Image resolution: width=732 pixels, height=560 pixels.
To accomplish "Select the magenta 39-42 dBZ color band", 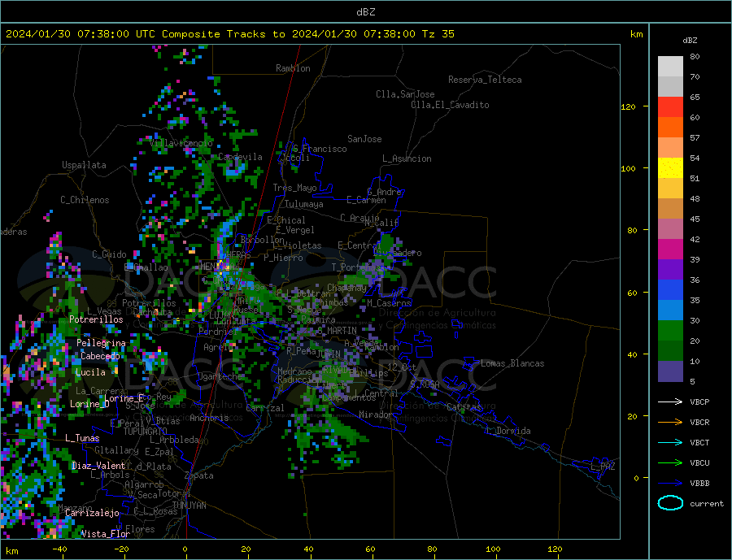I will (670, 250).
